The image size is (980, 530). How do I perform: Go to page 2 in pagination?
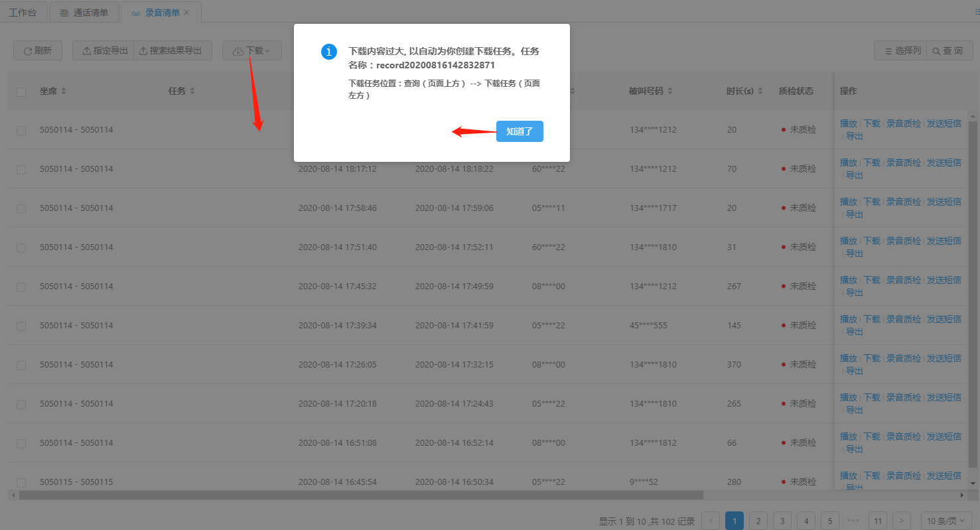coord(758,521)
